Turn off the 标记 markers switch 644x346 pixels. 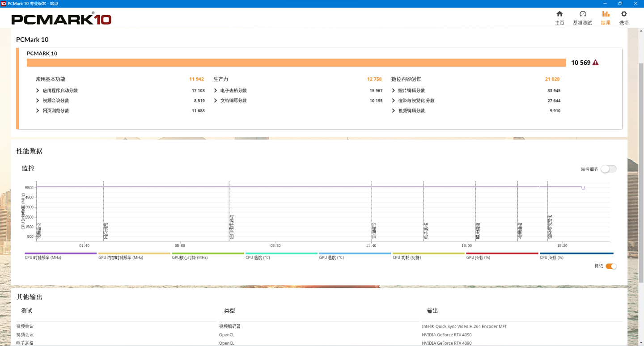tap(611, 266)
